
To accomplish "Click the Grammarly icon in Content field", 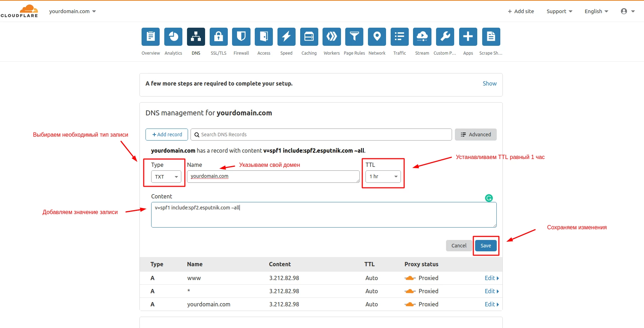I will (x=489, y=198).
